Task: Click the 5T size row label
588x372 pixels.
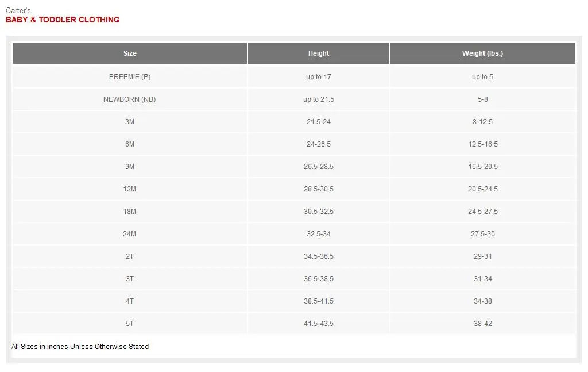Action: click(x=130, y=324)
